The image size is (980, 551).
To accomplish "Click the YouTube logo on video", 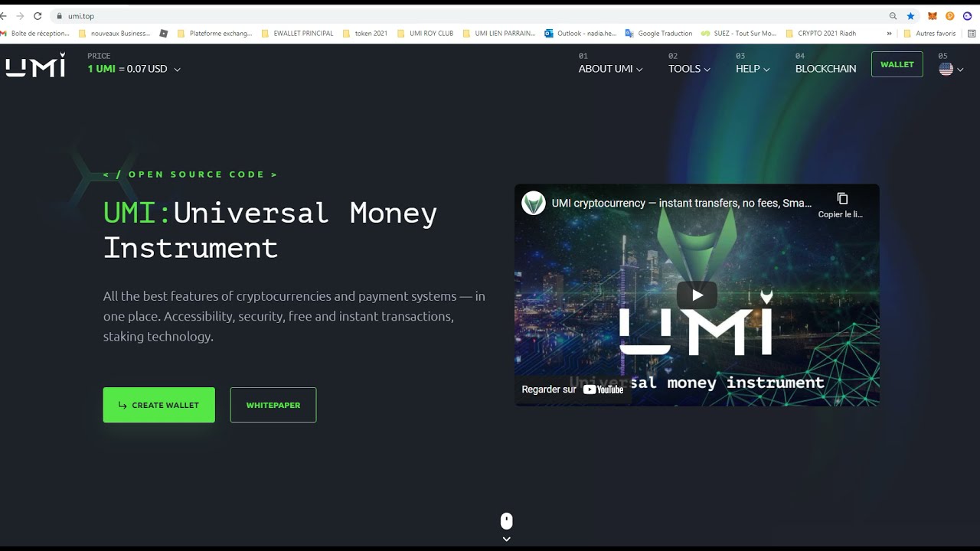I will [x=603, y=390].
